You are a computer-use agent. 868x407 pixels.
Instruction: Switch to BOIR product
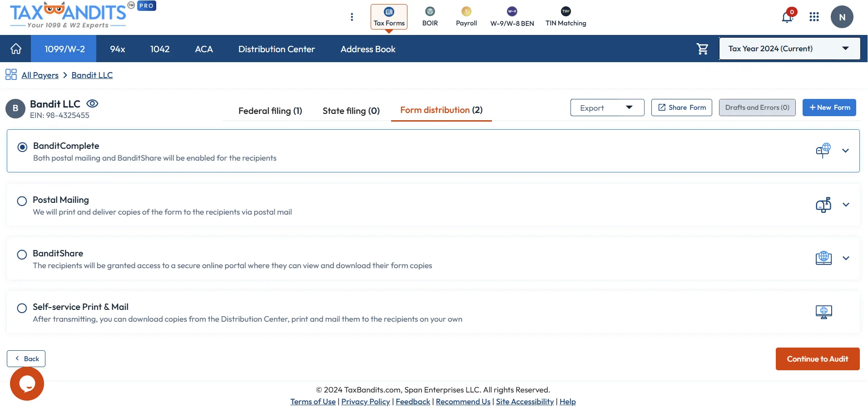click(430, 17)
